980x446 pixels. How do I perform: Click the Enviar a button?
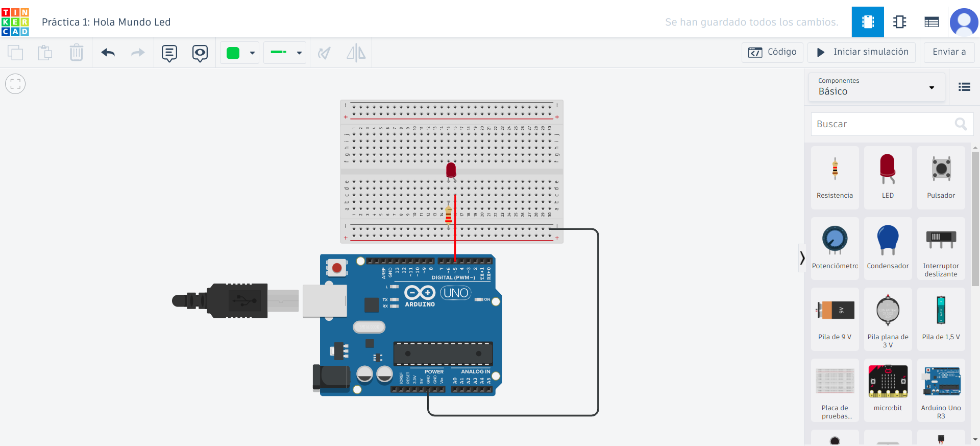[949, 52]
